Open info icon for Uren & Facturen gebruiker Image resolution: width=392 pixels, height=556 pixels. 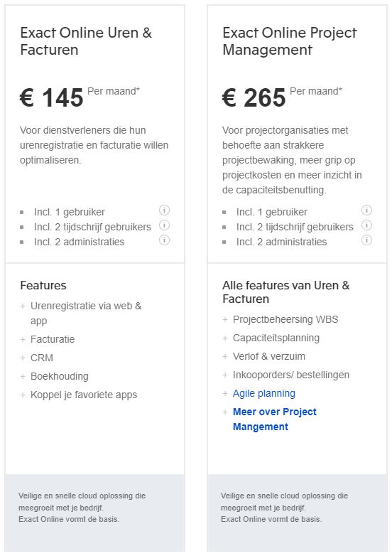[164, 210]
